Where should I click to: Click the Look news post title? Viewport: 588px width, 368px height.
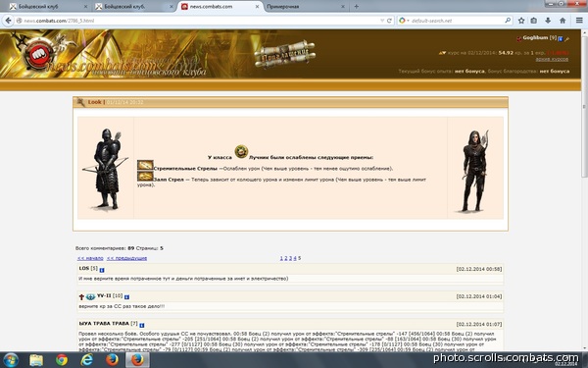pos(94,102)
